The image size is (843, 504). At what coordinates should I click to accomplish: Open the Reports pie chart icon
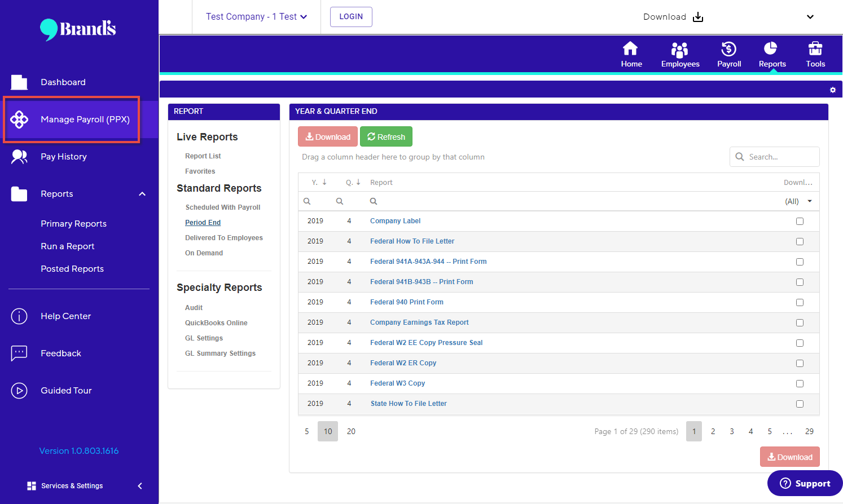[770, 48]
